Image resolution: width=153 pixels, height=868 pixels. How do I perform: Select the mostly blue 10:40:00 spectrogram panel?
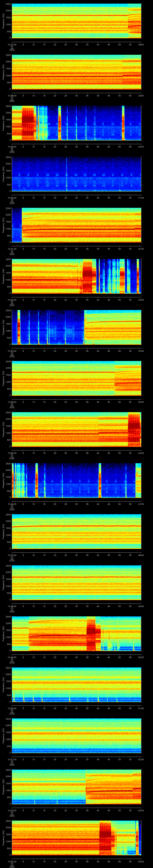pyautogui.click(x=76, y=174)
